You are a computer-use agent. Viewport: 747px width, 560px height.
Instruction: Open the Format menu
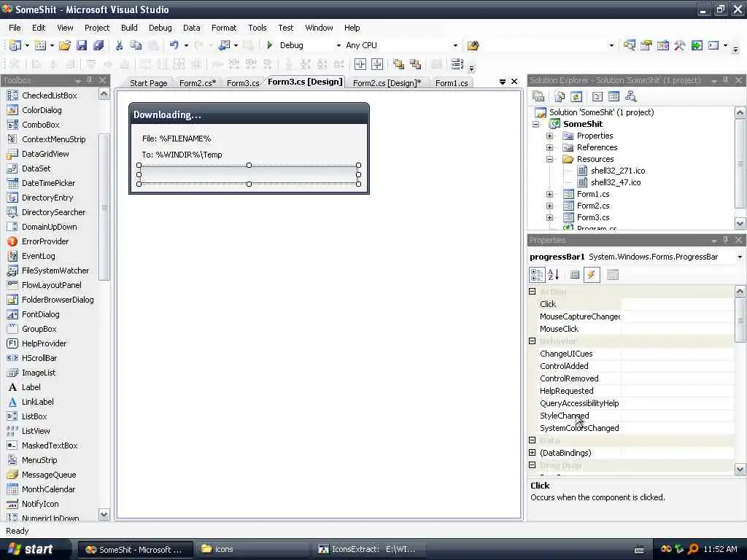coord(224,28)
